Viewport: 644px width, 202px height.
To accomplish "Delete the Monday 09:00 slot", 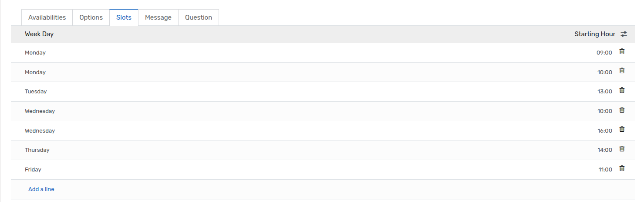I will [x=622, y=51].
